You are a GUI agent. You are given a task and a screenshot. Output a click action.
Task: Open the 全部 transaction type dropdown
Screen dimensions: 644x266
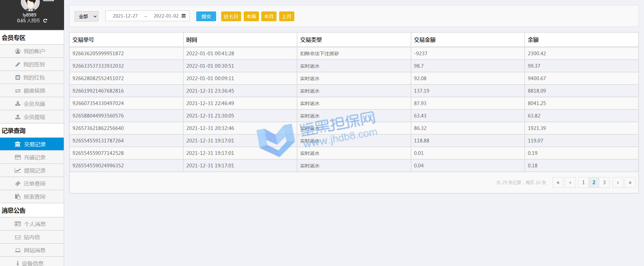tap(86, 16)
